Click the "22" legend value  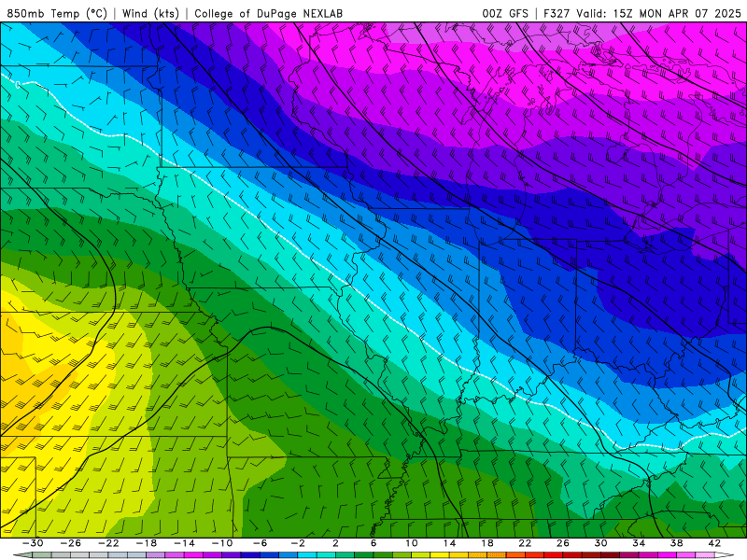pyautogui.click(x=525, y=543)
